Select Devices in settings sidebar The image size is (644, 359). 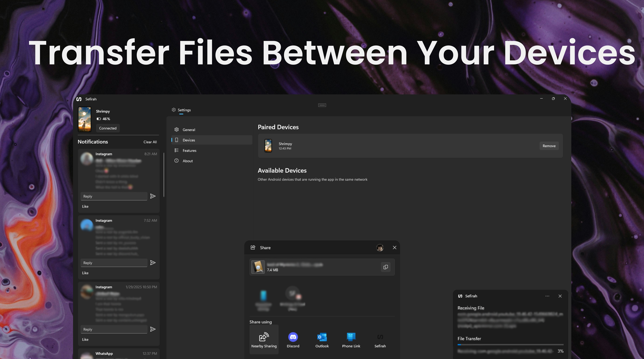[x=212, y=140]
